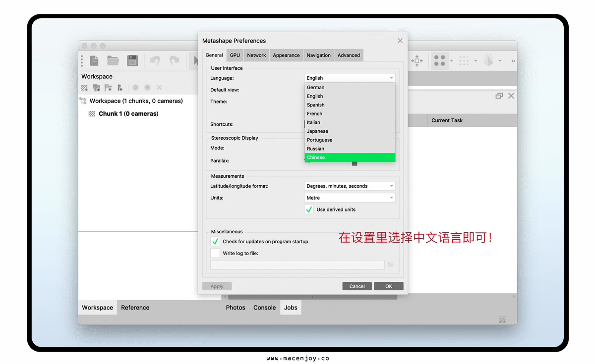
Task: Switch to the Workspace bottom tab
Action: (98, 308)
